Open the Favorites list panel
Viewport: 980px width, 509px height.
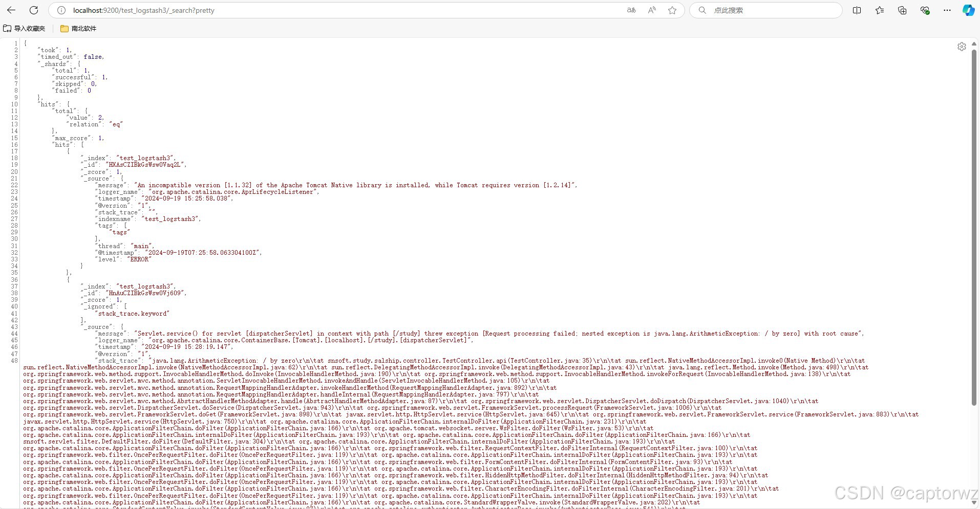[x=880, y=10]
